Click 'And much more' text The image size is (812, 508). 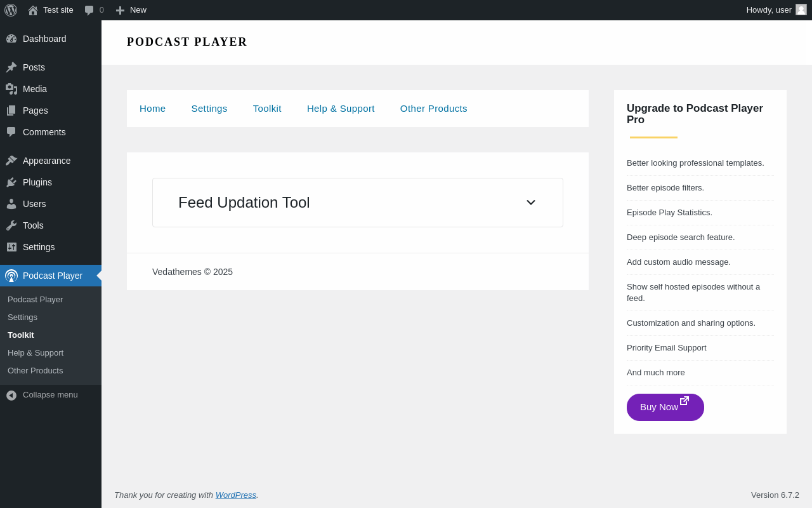tap(656, 373)
